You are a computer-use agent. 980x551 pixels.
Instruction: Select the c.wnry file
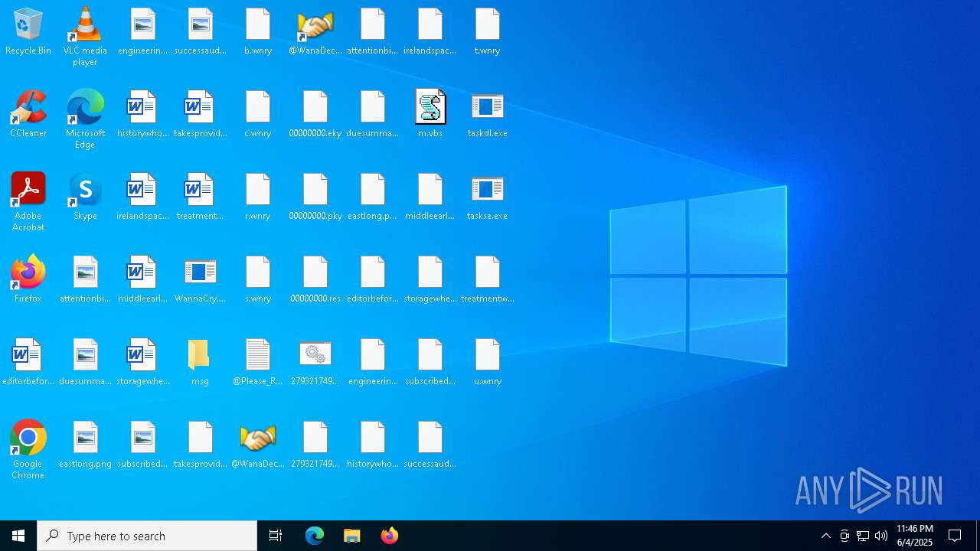258,115
